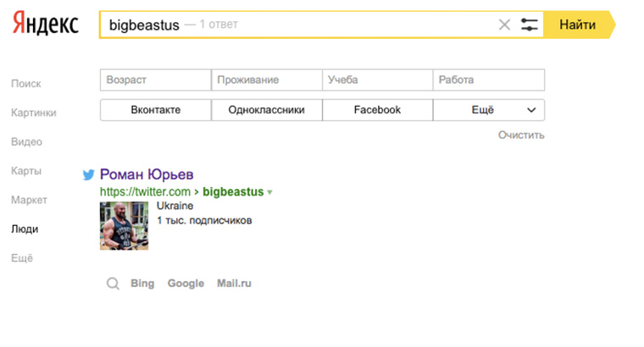
Task: Click the Yandex logo
Action: pos(46,25)
